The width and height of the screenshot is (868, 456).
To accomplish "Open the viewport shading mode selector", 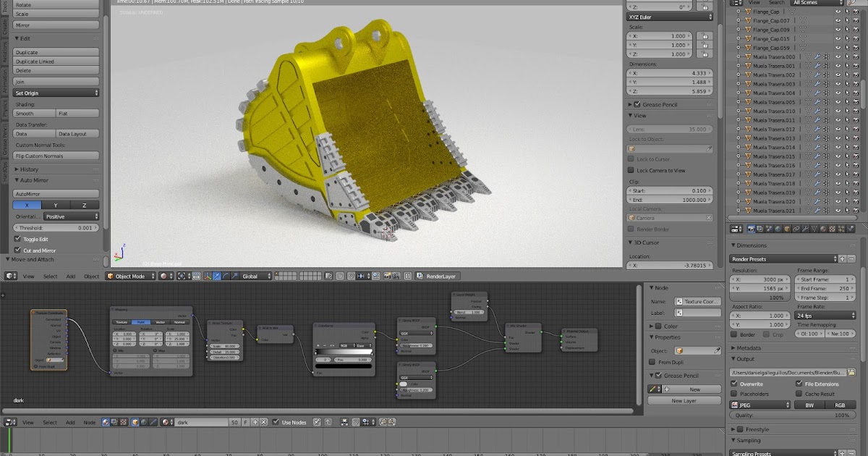I will (167, 276).
